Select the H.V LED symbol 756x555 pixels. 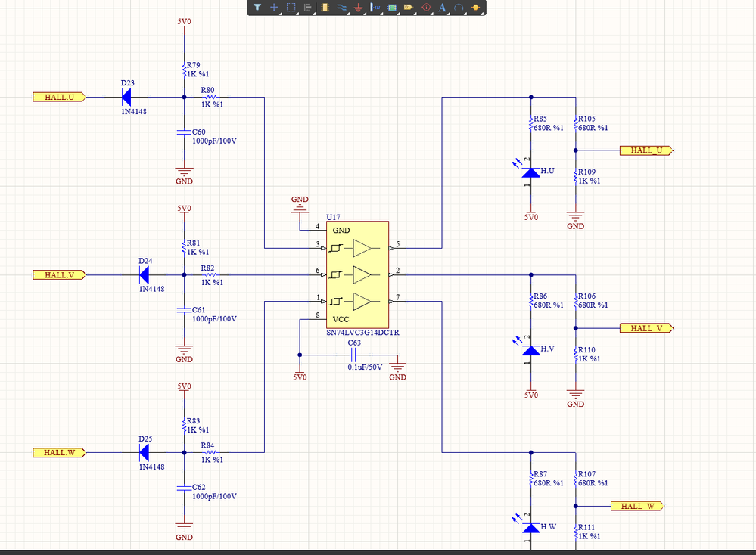(531, 350)
